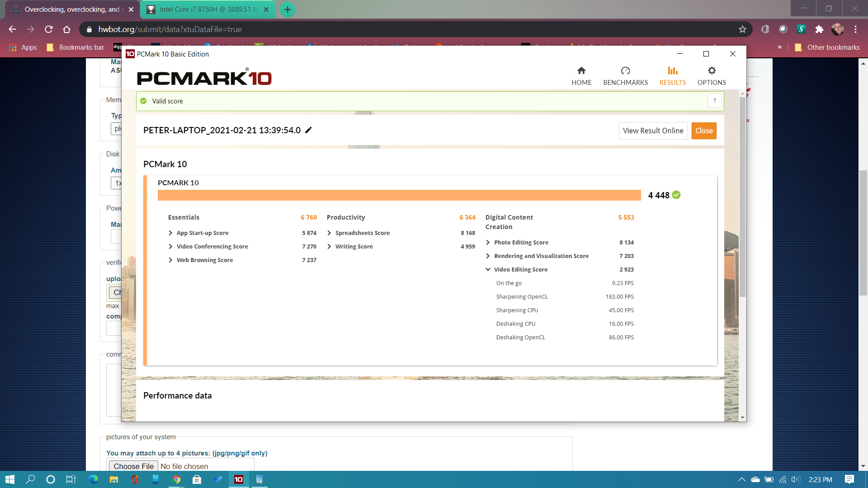Click Choose File for system pictures
The width and height of the screenshot is (868, 488).
click(133, 466)
